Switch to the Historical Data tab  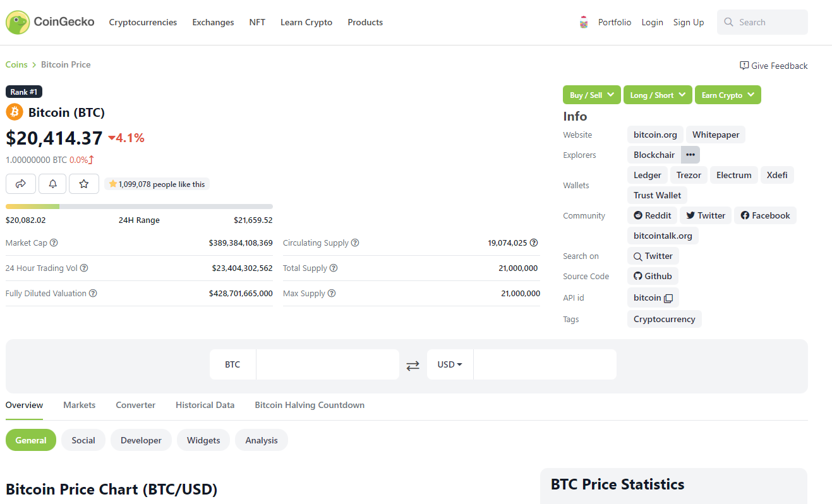click(x=205, y=405)
